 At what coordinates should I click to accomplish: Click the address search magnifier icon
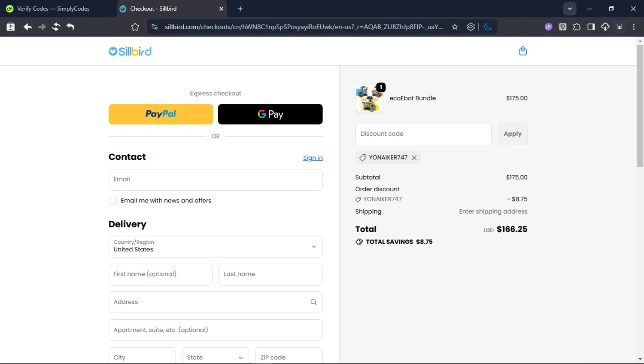pyautogui.click(x=313, y=302)
